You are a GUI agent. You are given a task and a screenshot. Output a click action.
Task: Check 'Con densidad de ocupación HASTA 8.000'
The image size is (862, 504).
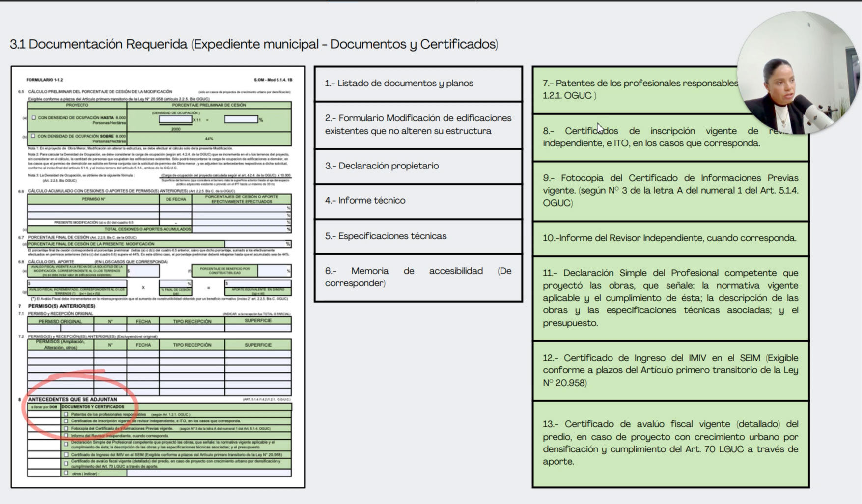(x=34, y=118)
